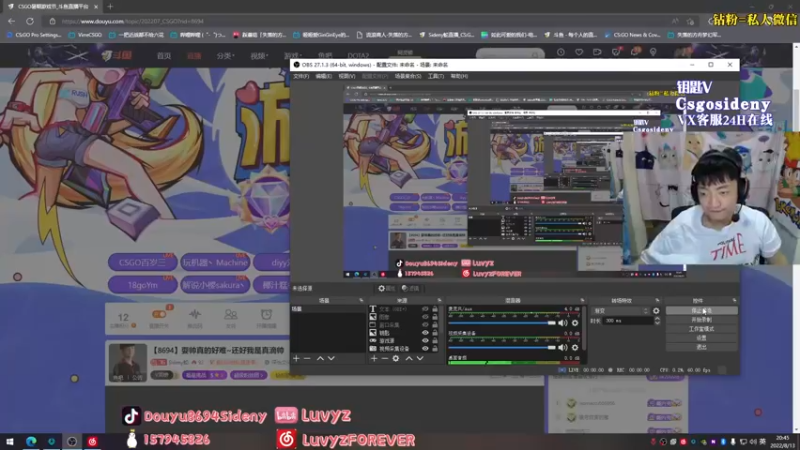The height and width of the screenshot is (450, 800).
Task: Open the 编辑(E) menu in OBS
Action: [x=323, y=76]
